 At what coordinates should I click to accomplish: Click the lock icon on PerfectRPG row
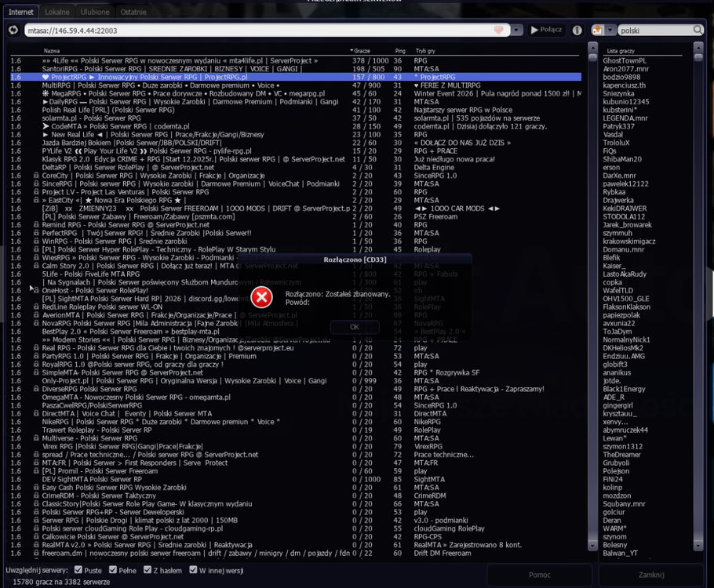[36, 233]
